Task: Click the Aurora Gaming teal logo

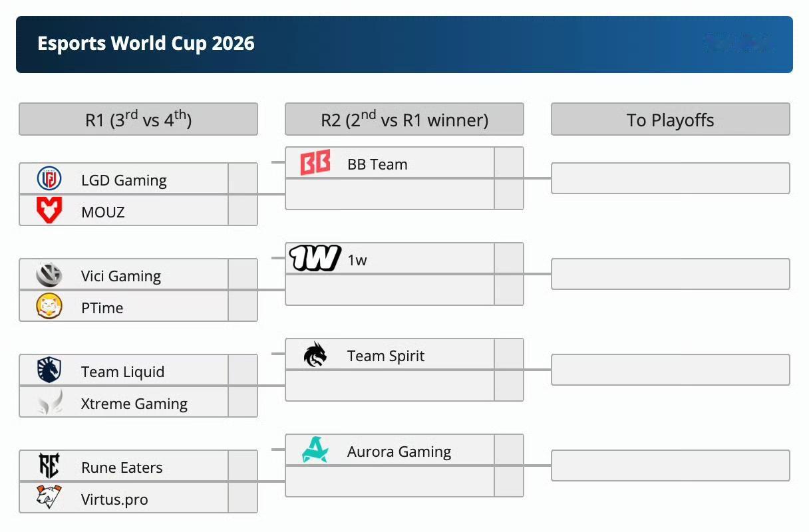Action: pyautogui.click(x=315, y=450)
